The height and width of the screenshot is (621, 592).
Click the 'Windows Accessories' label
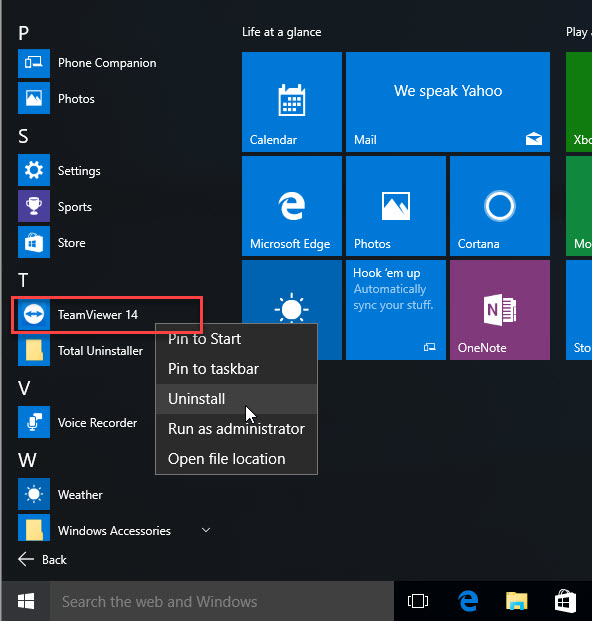coord(114,530)
